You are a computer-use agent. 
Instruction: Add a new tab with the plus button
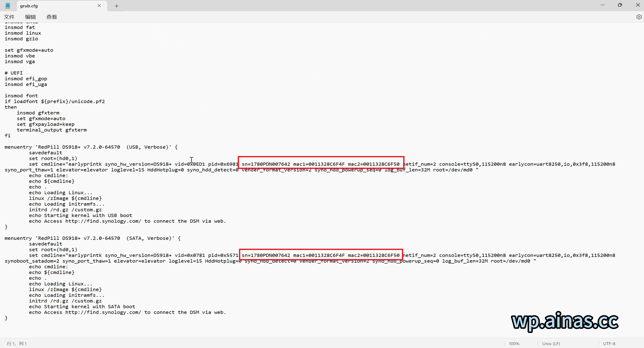pyautogui.click(x=117, y=6)
